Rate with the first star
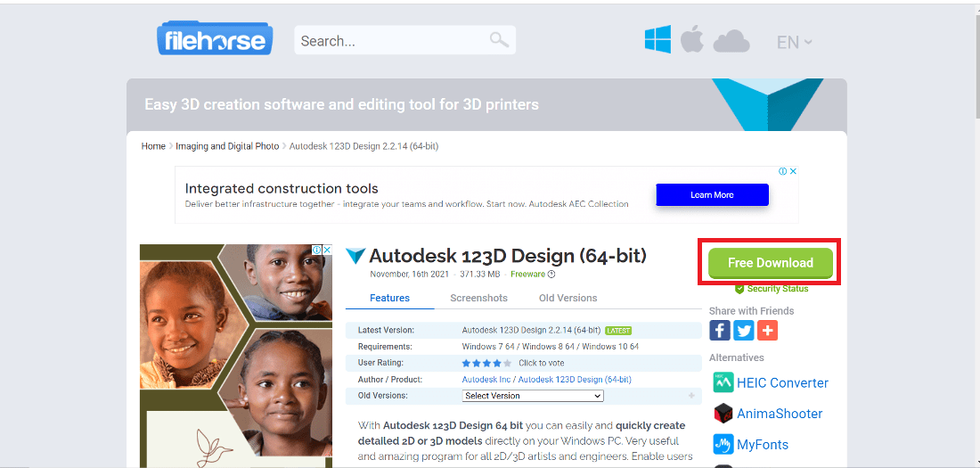The height and width of the screenshot is (468, 980). point(466,363)
